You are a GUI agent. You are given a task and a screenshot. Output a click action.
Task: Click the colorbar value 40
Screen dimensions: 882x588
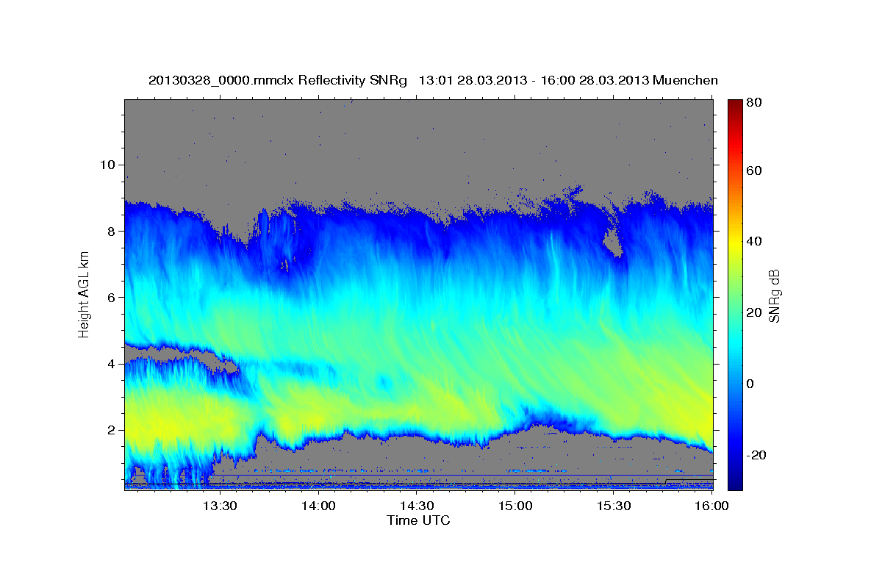[754, 242]
